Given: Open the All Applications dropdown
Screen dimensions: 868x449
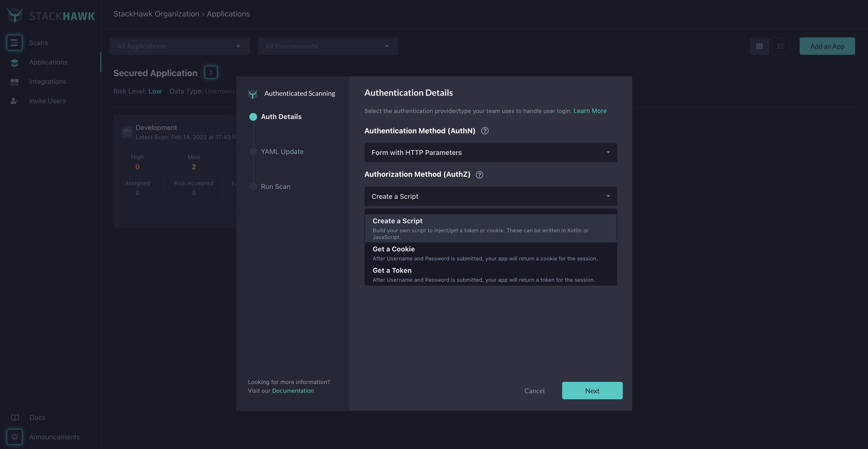Looking at the screenshot, I should [x=180, y=46].
